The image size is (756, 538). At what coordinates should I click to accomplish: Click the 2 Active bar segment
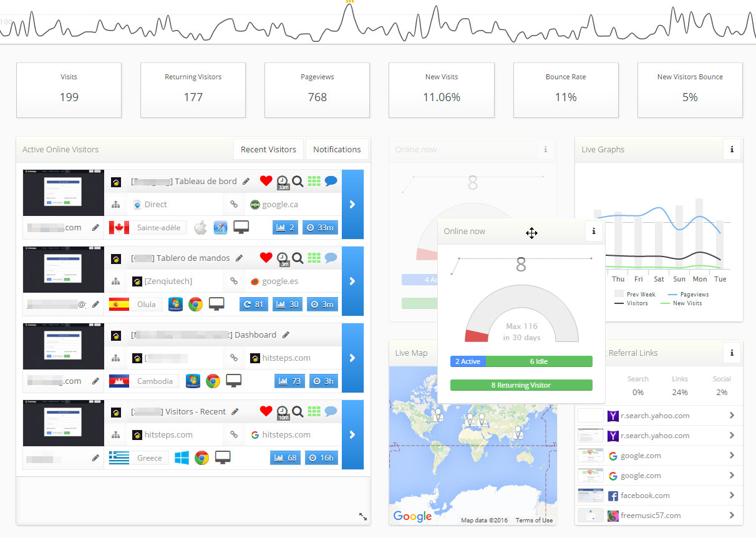click(468, 361)
